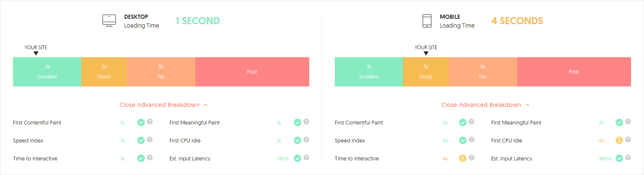Screen dimensions: 644x175
Task: Click the desktop red Poor segment
Action: coord(252,72)
